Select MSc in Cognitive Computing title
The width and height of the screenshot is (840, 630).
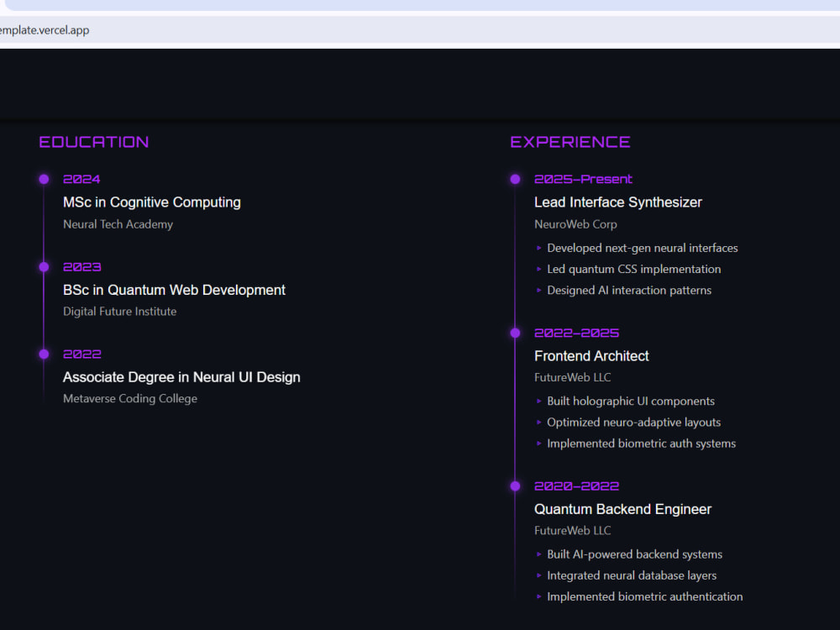tap(151, 202)
